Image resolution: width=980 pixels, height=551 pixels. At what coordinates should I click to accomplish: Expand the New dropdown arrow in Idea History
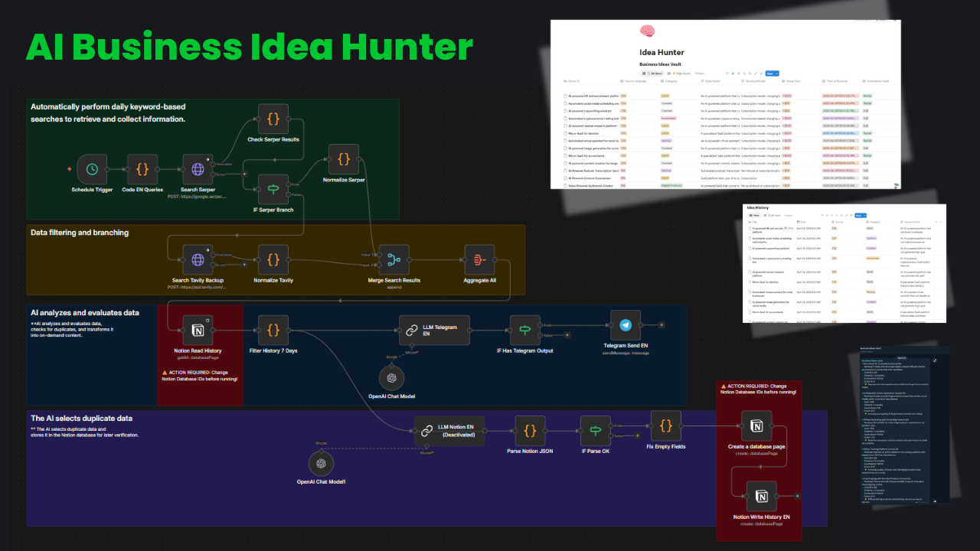(865, 215)
